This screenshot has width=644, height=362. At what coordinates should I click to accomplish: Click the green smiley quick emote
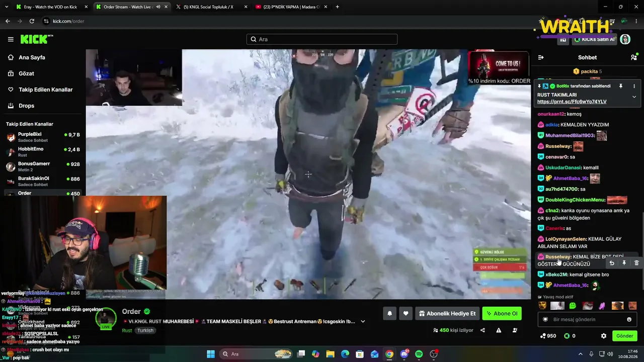[573, 306]
